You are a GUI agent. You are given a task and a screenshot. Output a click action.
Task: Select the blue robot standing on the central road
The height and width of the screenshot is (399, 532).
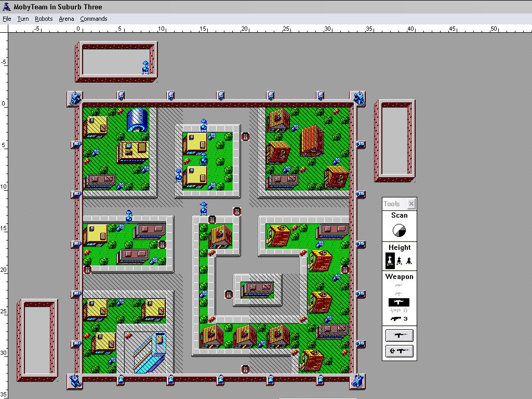tap(204, 208)
